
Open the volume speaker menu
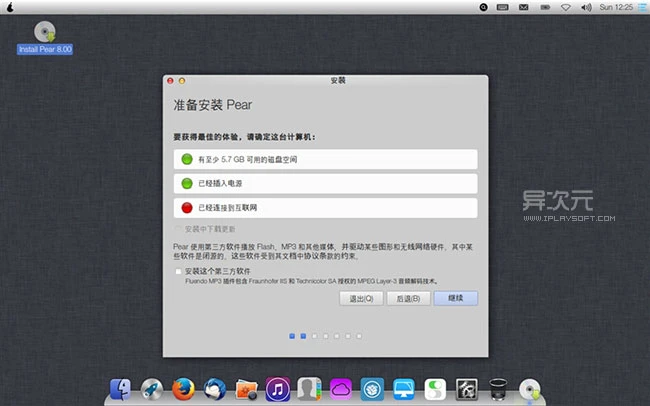pyautogui.click(x=586, y=7)
